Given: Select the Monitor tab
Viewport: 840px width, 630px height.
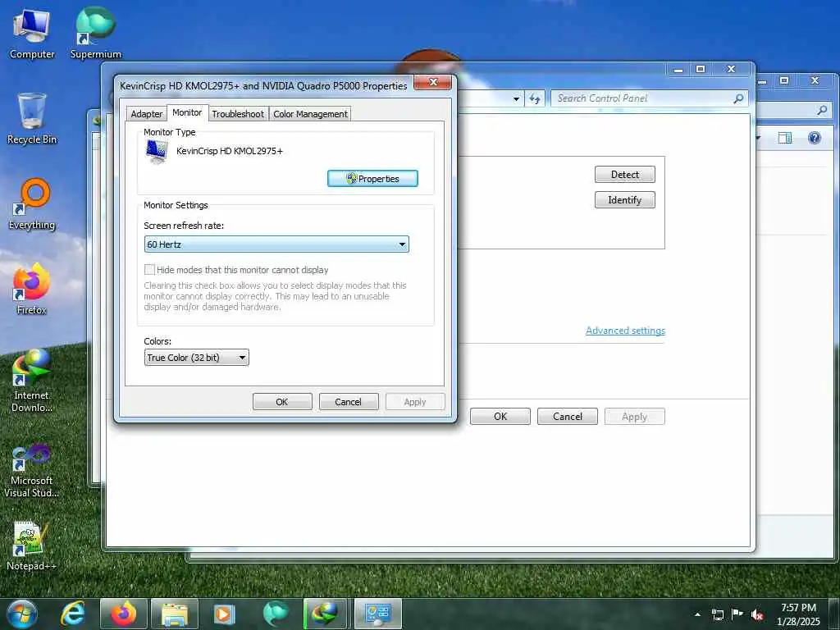Looking at the screenshot, I should 187,112.
